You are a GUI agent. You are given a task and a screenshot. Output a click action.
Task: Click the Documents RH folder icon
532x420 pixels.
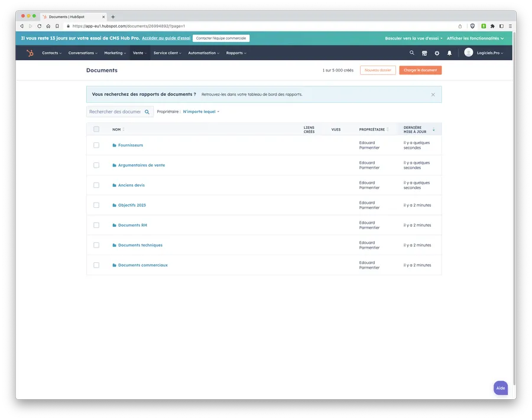point(114,225)
